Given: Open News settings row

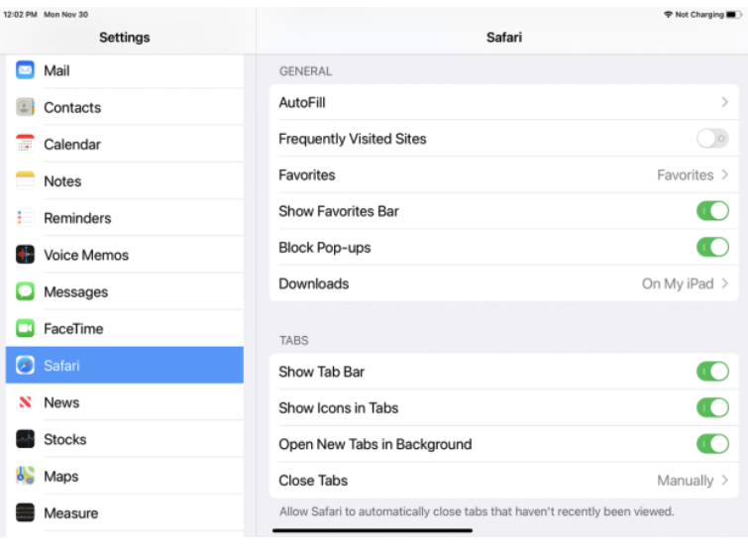Looking at the screenshot, I should pyautogui.click(x=61, y=402).
